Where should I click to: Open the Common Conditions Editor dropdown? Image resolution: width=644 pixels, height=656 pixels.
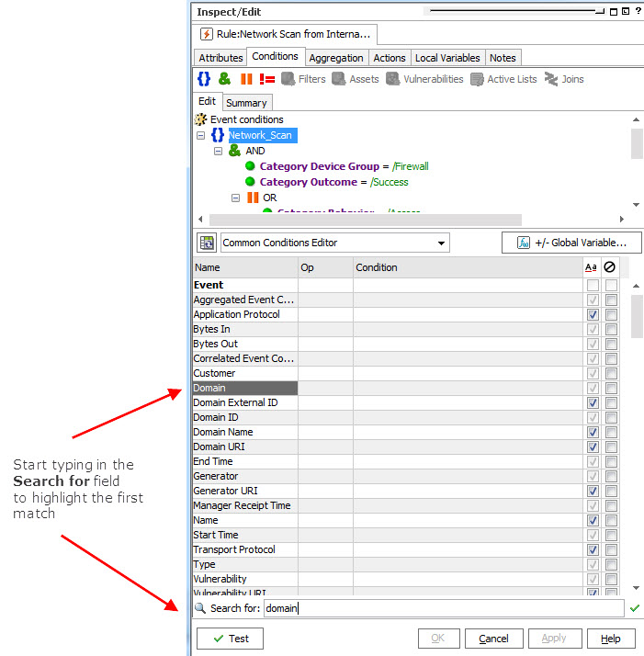click(442, 243)
